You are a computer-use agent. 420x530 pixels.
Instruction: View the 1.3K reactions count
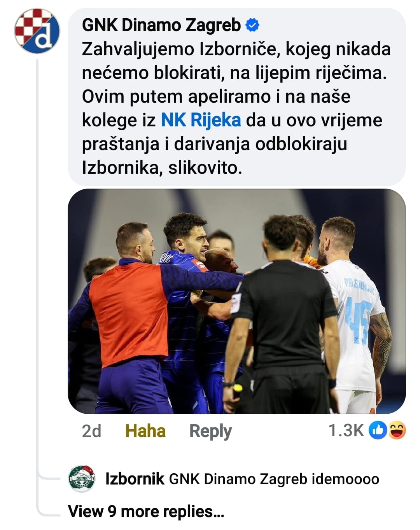[346, 430]
